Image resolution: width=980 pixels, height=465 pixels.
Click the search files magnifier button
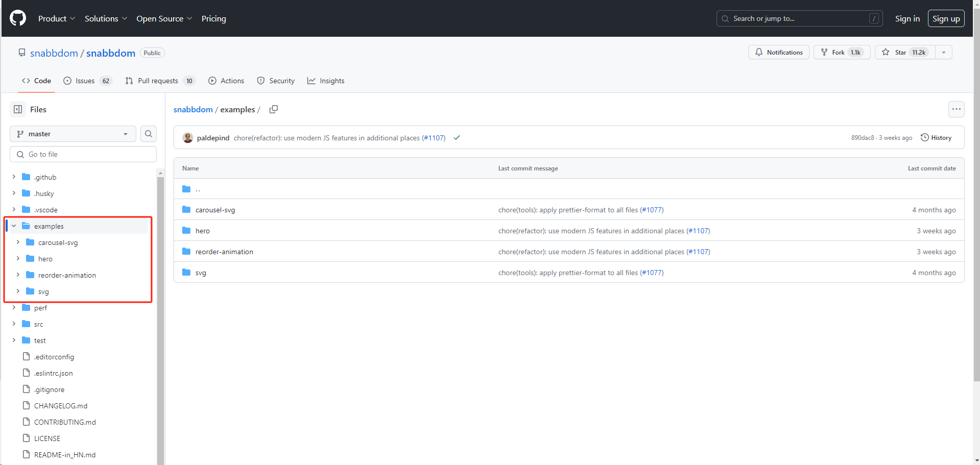149,134
